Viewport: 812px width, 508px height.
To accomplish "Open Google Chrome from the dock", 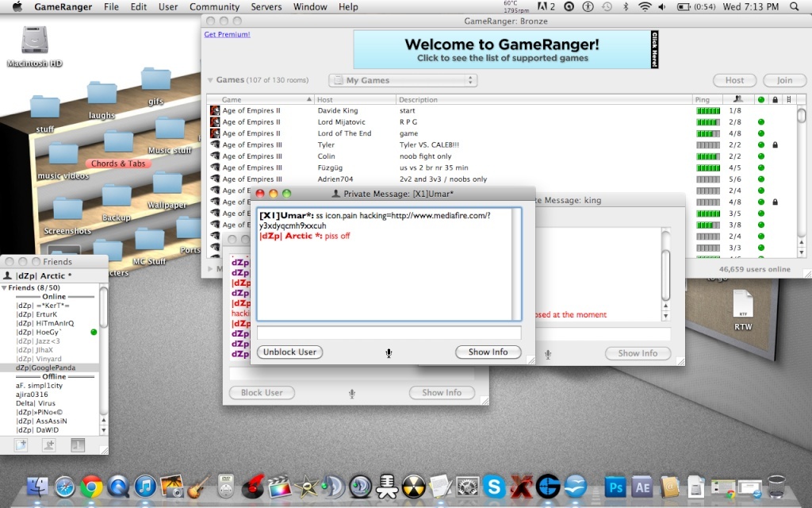I will (x=91, y=487).
